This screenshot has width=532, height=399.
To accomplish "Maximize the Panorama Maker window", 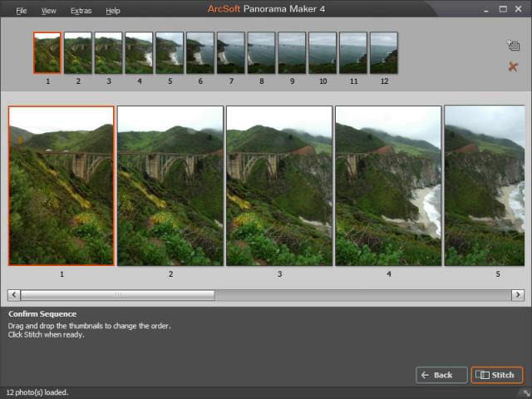I will (503, 9).
